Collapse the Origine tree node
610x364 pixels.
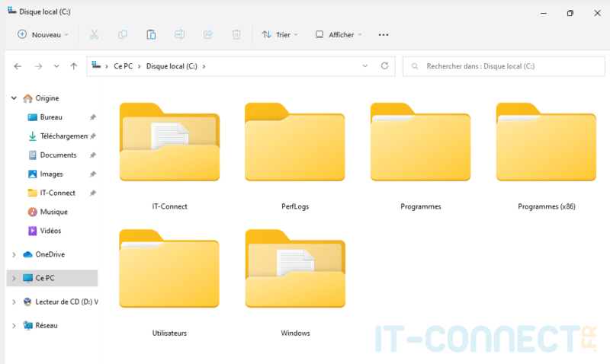pos(14,98)
